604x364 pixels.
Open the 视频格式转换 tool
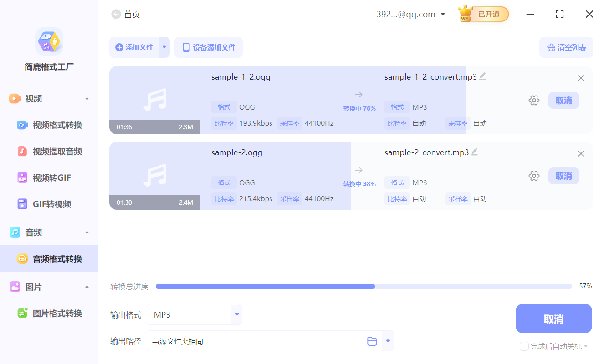click(x=49, y=125)
